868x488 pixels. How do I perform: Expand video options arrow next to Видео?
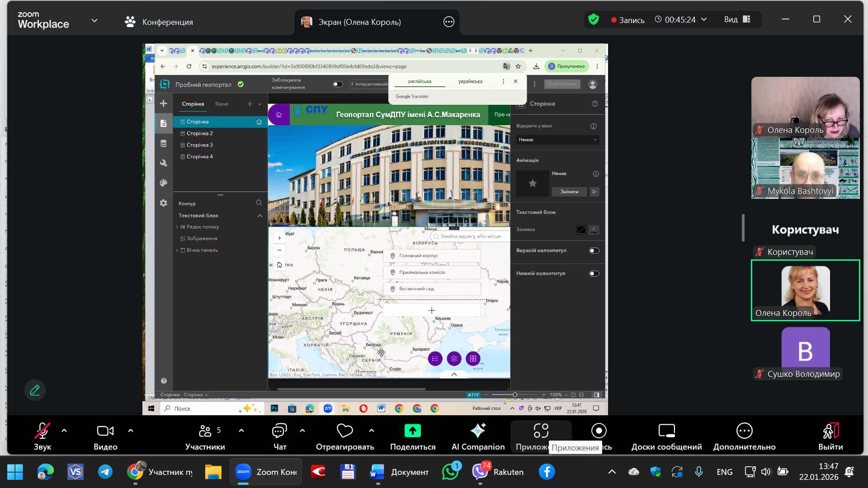click(131, 431)
